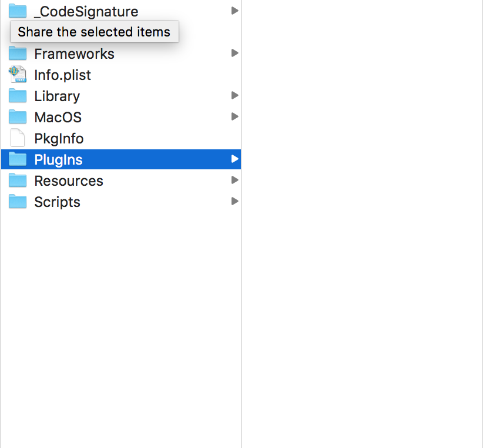Open the MacOS folder via its arrow

[234, 116]
